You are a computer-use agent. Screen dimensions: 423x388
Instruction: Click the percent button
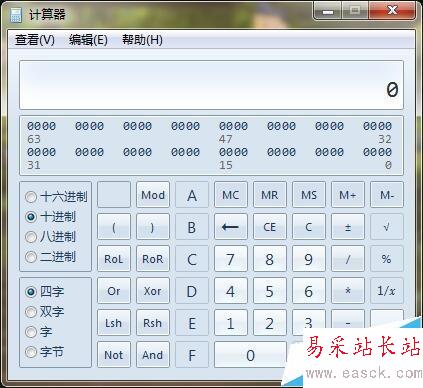tap(387, 259)
